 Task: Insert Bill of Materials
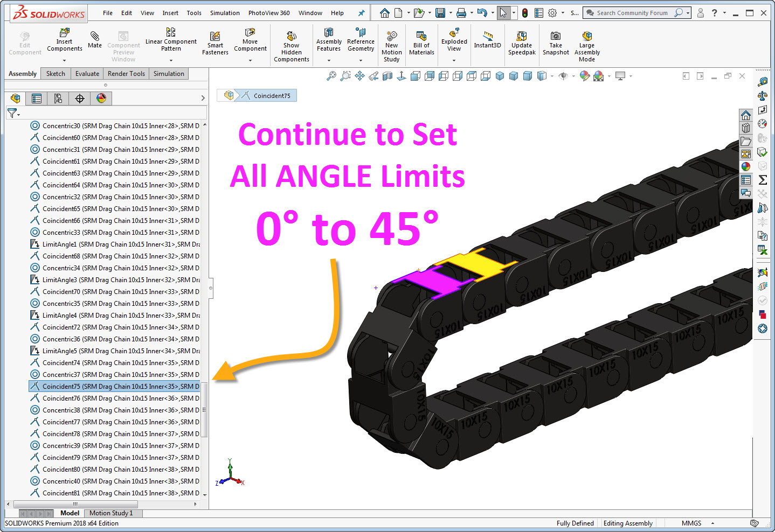coord(421,43)
